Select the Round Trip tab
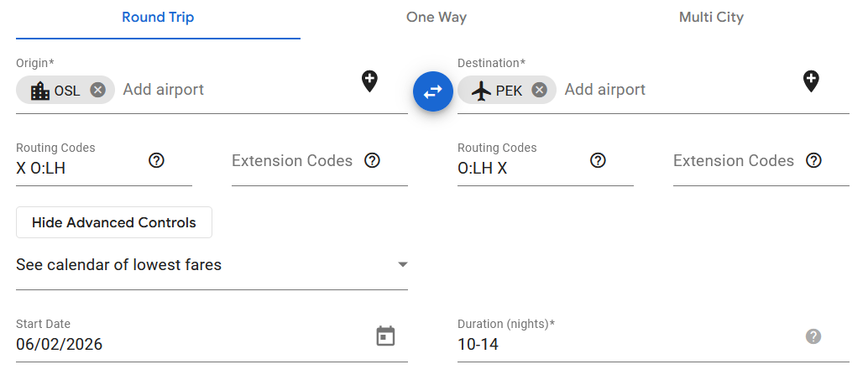868x380 pixels. point(158,18)
